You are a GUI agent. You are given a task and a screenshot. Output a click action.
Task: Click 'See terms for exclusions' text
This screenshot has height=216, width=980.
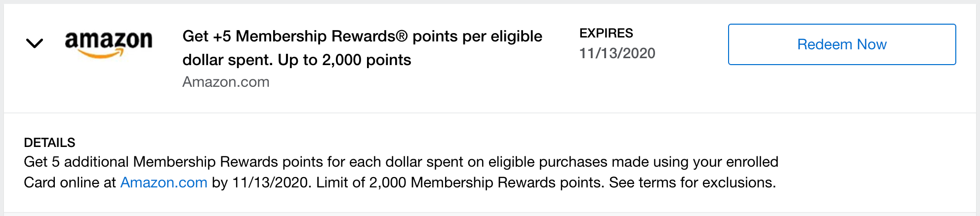coord(692,182)
